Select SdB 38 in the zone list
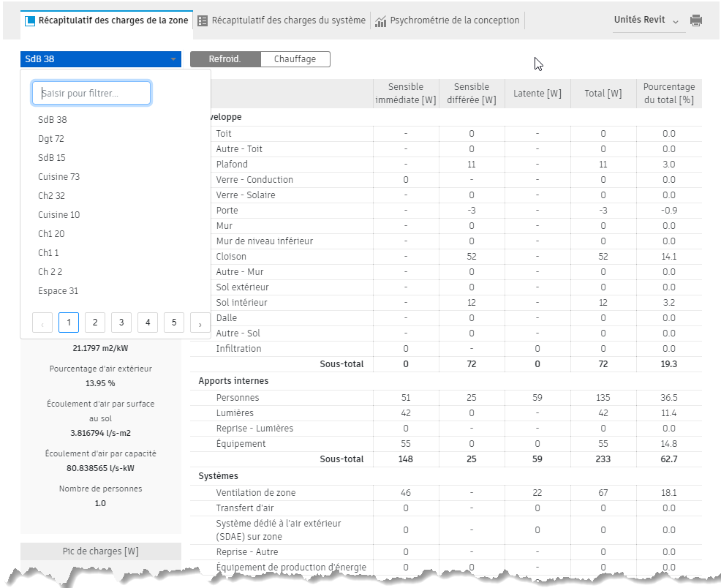721x588 pixels. click(53, 119)
